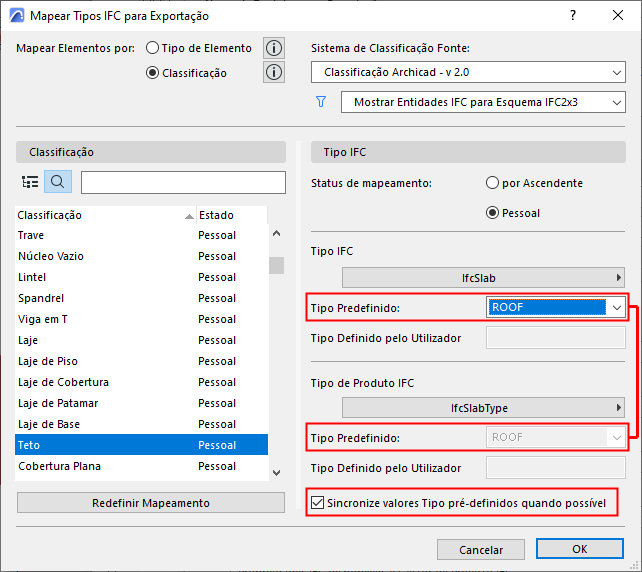
Task: Click the blue filter funnel icon
Action: tap(321, 102)
